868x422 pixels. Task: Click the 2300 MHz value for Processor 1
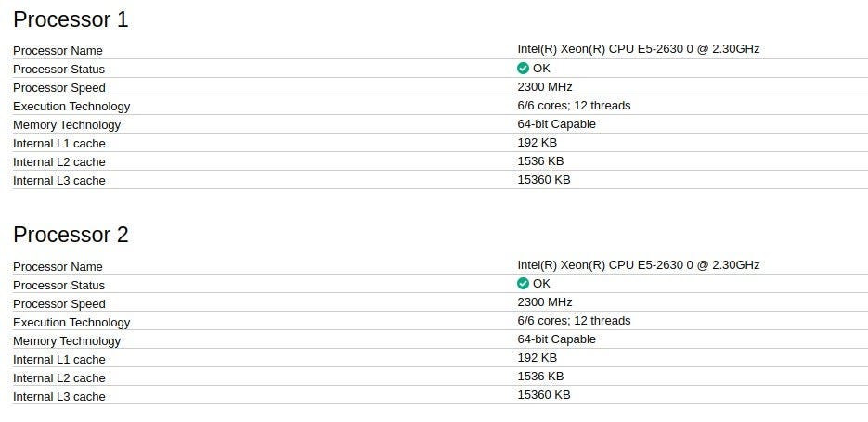[545, 87]
